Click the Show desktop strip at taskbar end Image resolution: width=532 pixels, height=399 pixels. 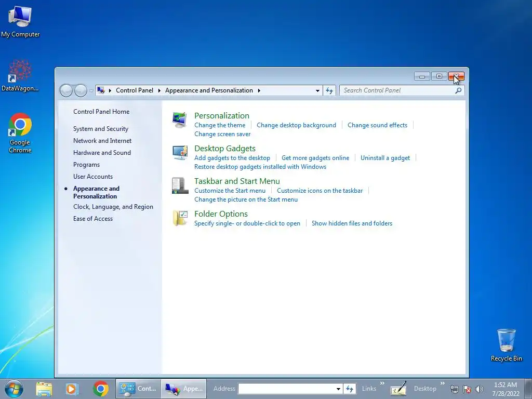(x=528, y=389)
